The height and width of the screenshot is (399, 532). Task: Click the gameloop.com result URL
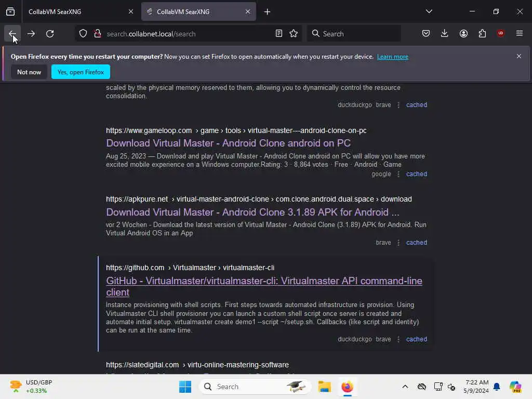click(x=236, y=130)
